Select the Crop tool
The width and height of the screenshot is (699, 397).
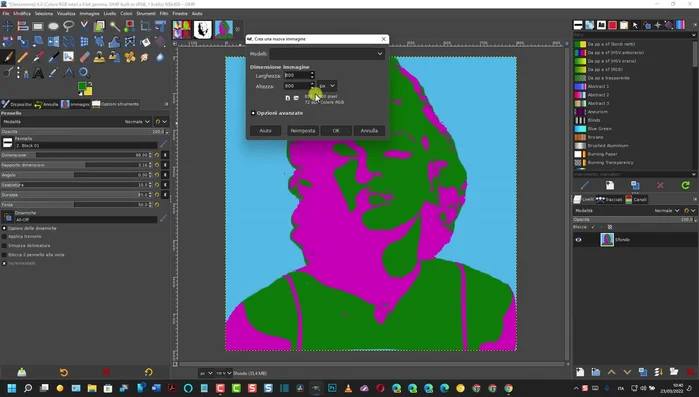[x=145, y=26]
